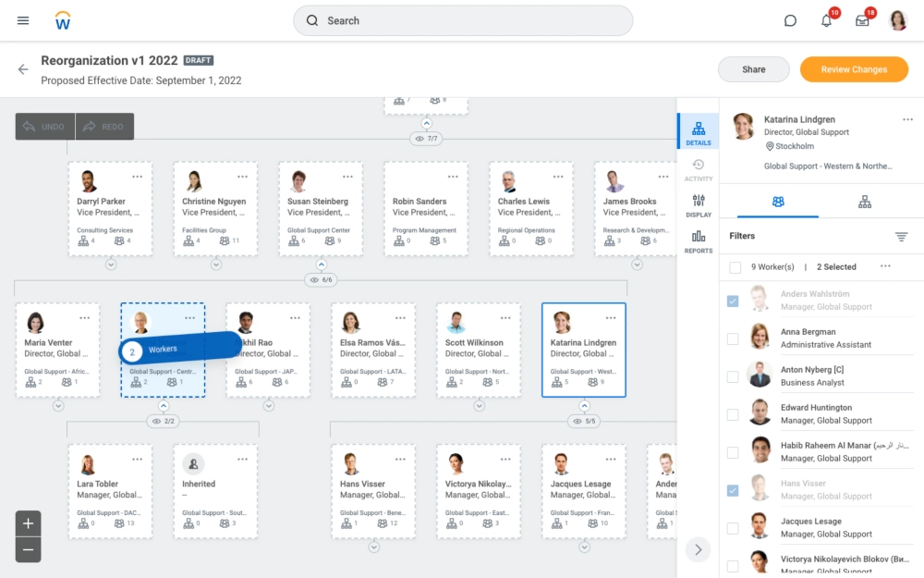Open the notifications bell
The height and width of the screenshot is (578, 924).
coord(826,20)
